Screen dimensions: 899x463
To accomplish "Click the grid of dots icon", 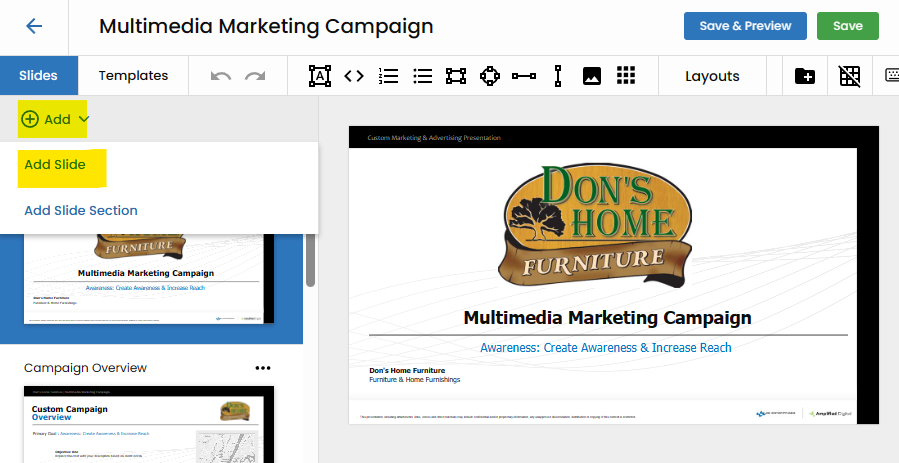I will click(x=626, y=76).
